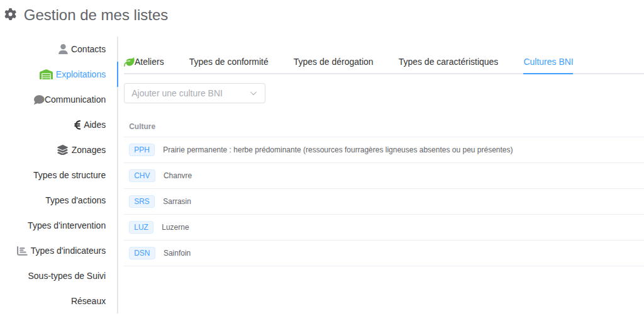Select the Types de caractéristiques tab
The width and height of the screenshot is (644, 335).
click(448, 62)
